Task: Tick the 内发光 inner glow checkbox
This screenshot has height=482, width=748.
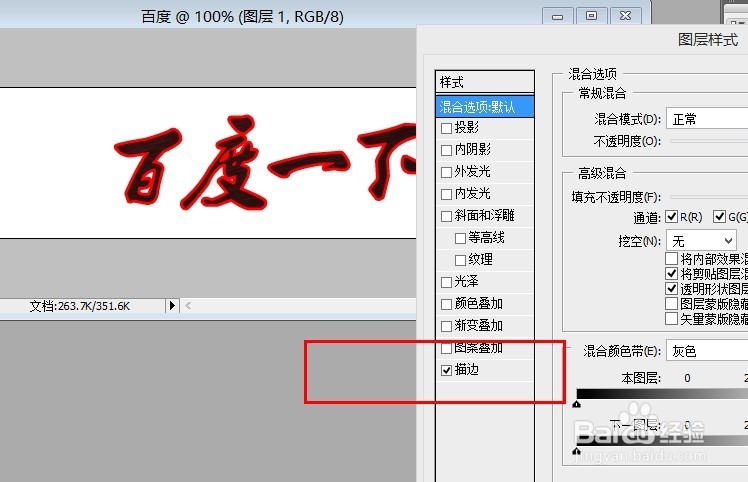Action: [x=447, y=194]
